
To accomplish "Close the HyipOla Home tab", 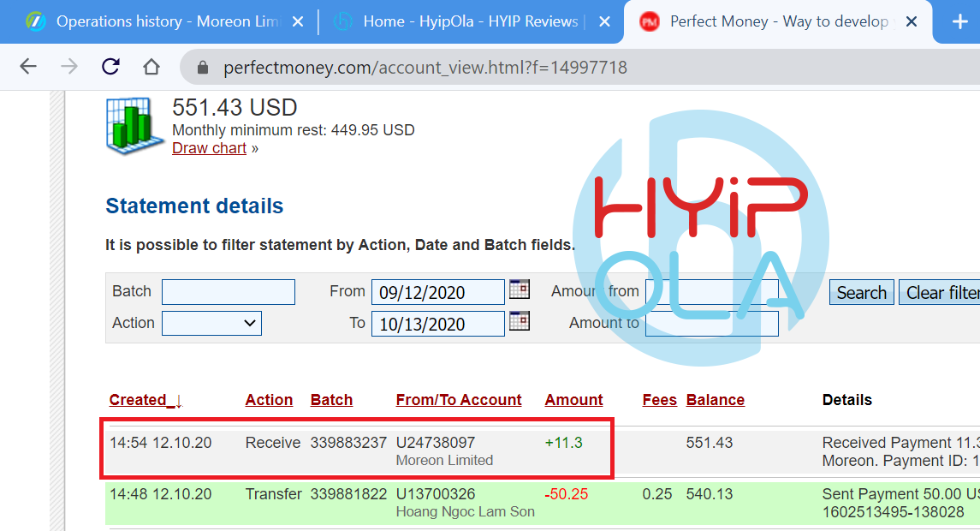I will pyautogui.click(x=604, y=22).
